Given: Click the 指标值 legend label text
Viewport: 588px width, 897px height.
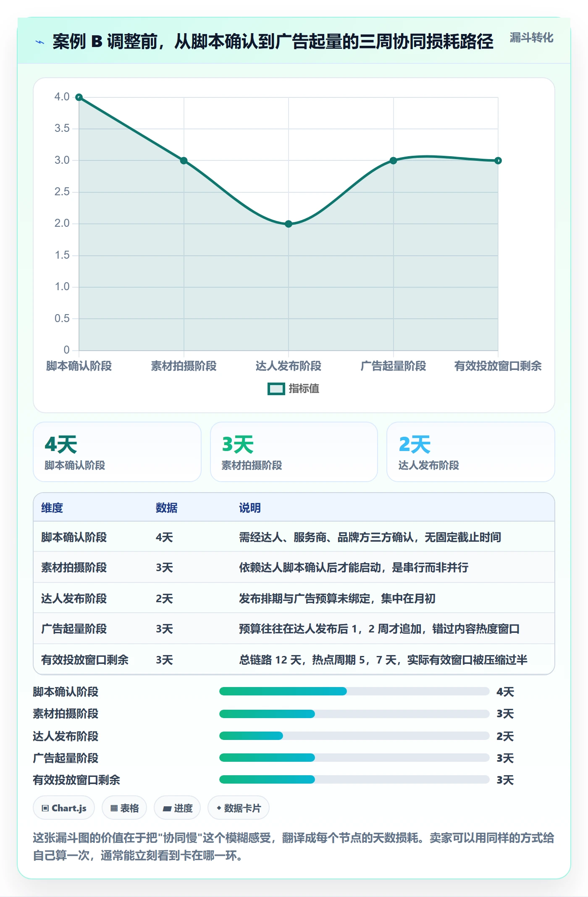Looking at the screenshot, I should point(304,388).
